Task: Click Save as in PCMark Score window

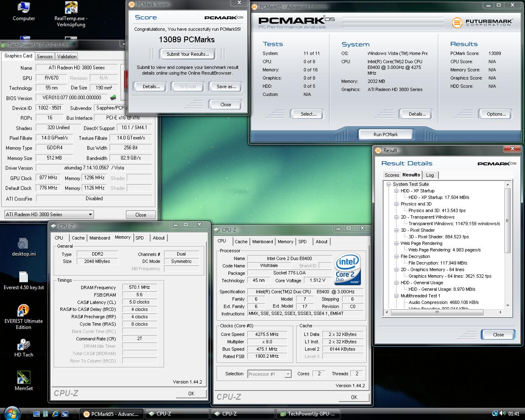Action: point(226,87)
